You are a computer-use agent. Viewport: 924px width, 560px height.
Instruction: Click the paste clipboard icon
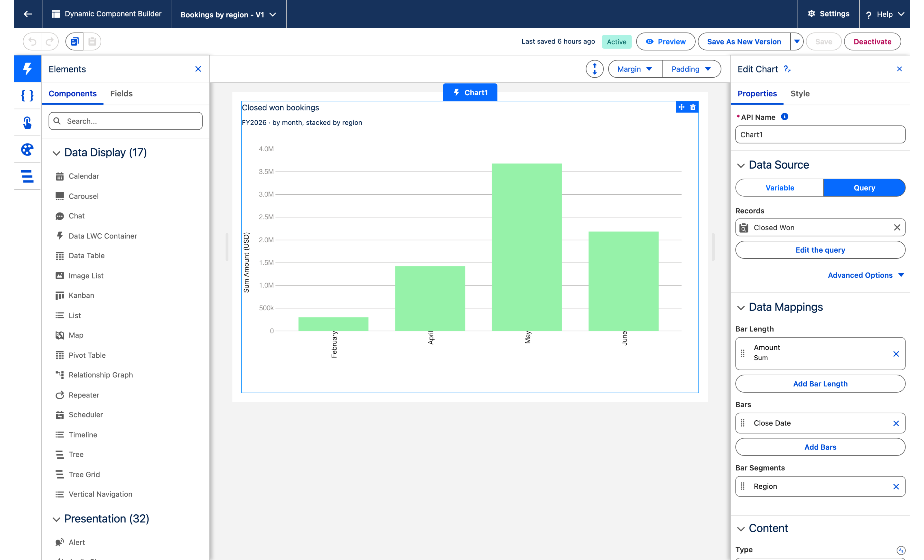(92, 41)
